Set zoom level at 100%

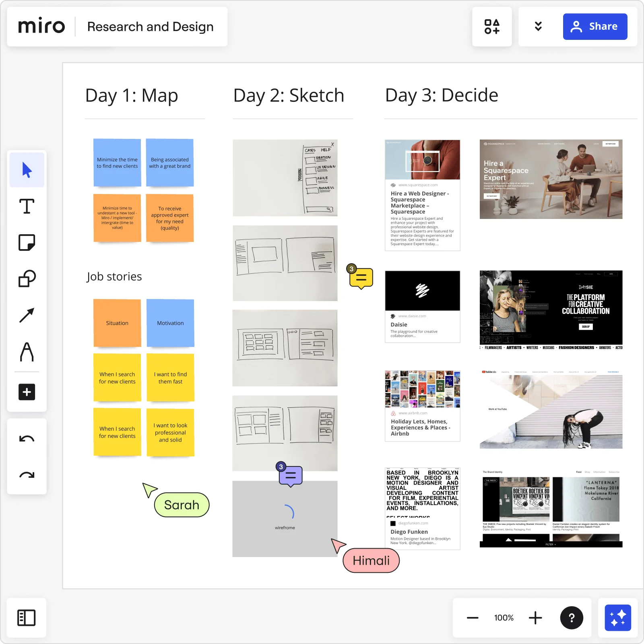(504, 618)
